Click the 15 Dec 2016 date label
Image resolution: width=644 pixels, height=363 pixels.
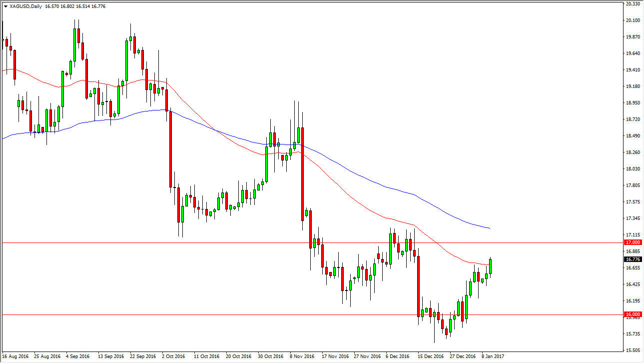click(430, 356)
